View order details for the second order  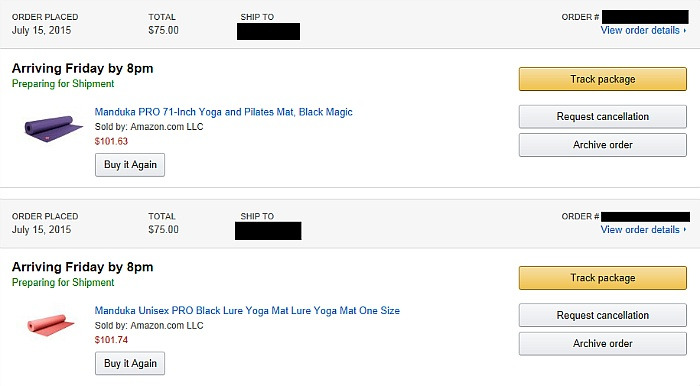[x=640, y=229]
